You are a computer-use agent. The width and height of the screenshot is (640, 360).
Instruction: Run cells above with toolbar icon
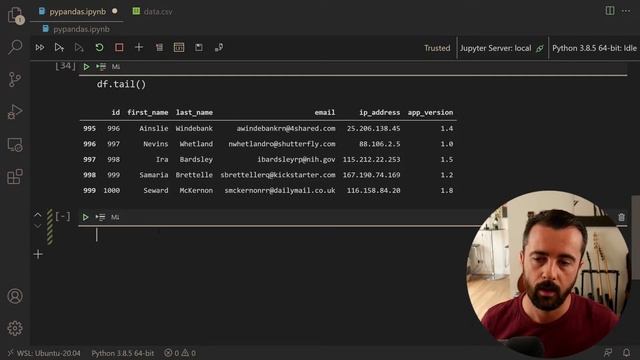[59, 48]
